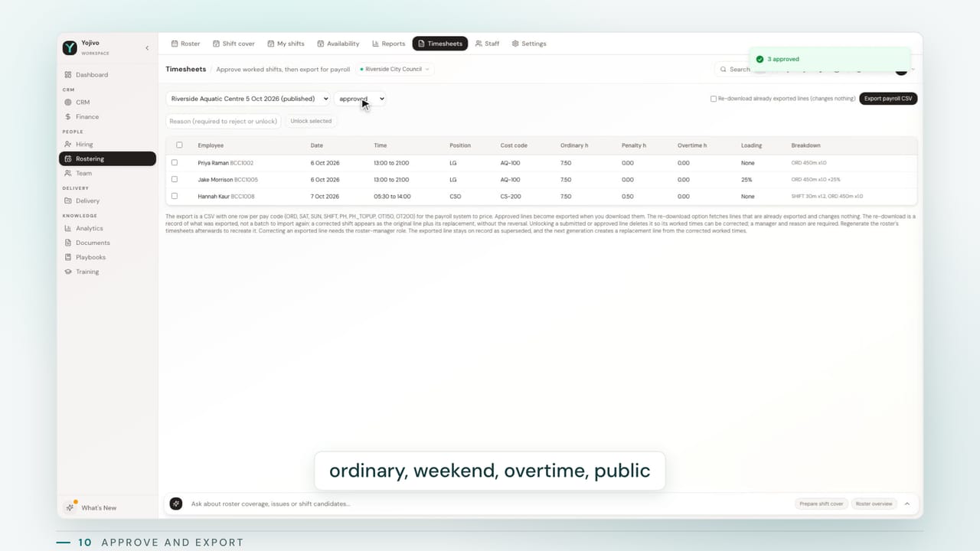This screenshot has width=980, height=551.
Task: Toggle the select-all checkbox in table header
Action: (x=179, y=145)
